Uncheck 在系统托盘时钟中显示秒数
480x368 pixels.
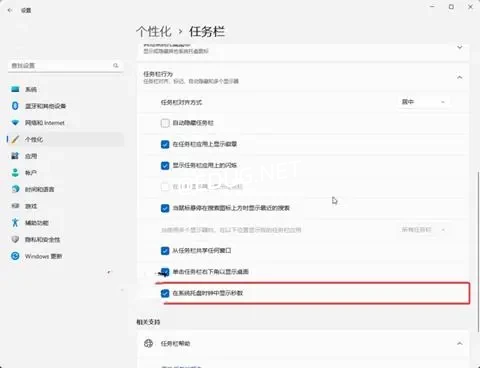point(165,293)
